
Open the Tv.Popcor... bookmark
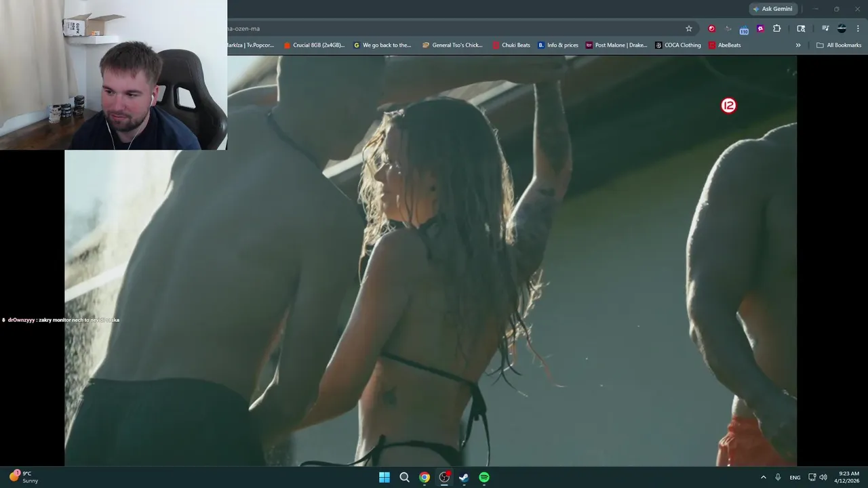[250, 45]
